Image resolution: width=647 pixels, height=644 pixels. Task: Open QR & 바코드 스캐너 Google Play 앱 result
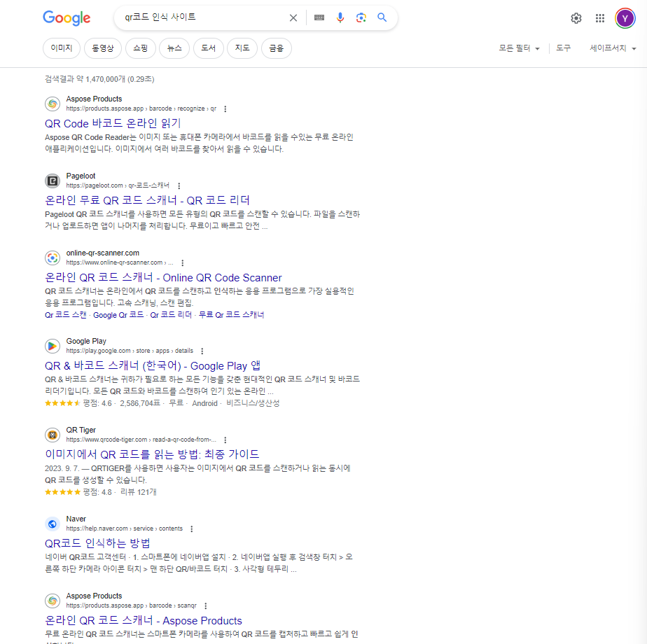(153, 366)
